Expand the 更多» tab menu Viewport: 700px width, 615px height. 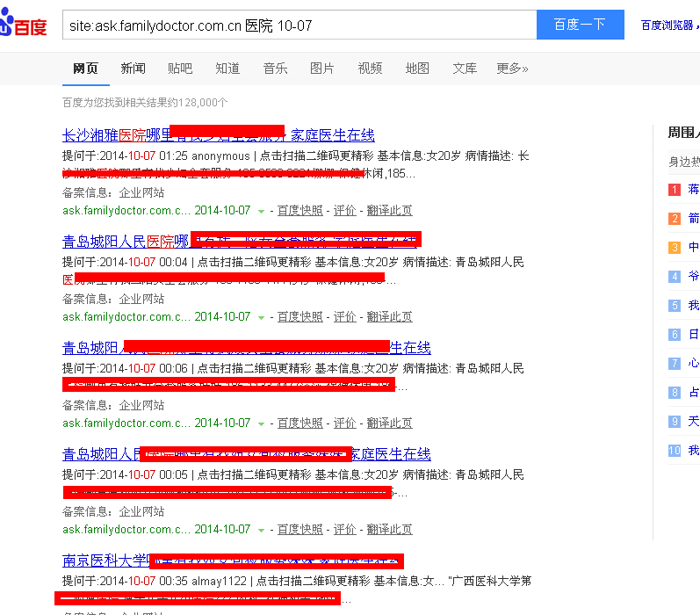coord(513,69)
